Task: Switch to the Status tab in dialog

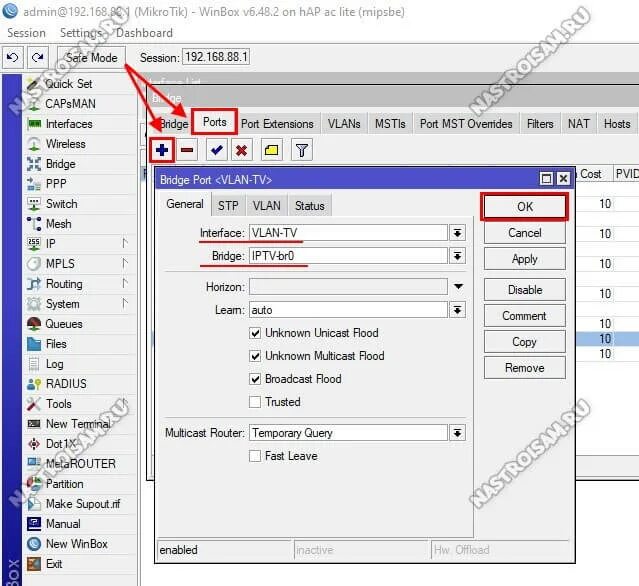Action: coord(310,206)
